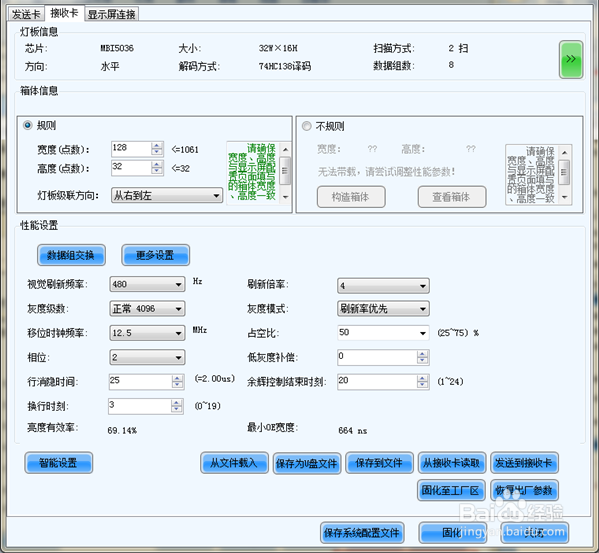The height and width of the screenshot is (553, 599).
Task: Click the 构造箱体 button
Action: 351,197
